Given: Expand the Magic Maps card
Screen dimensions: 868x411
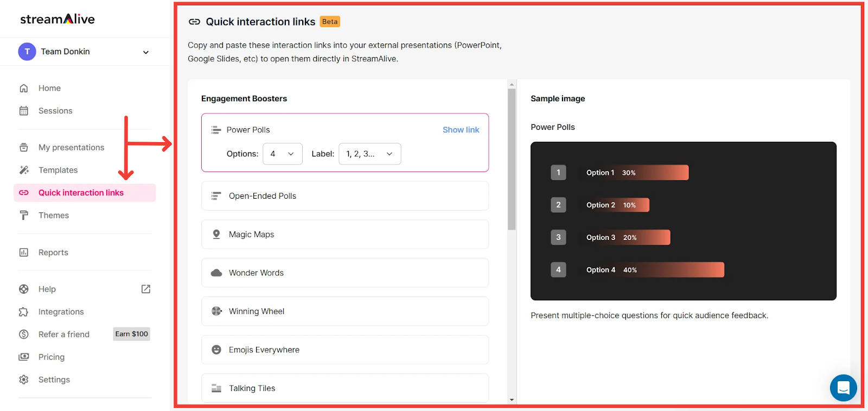Looking at the screenshot, I should point(345,235).
